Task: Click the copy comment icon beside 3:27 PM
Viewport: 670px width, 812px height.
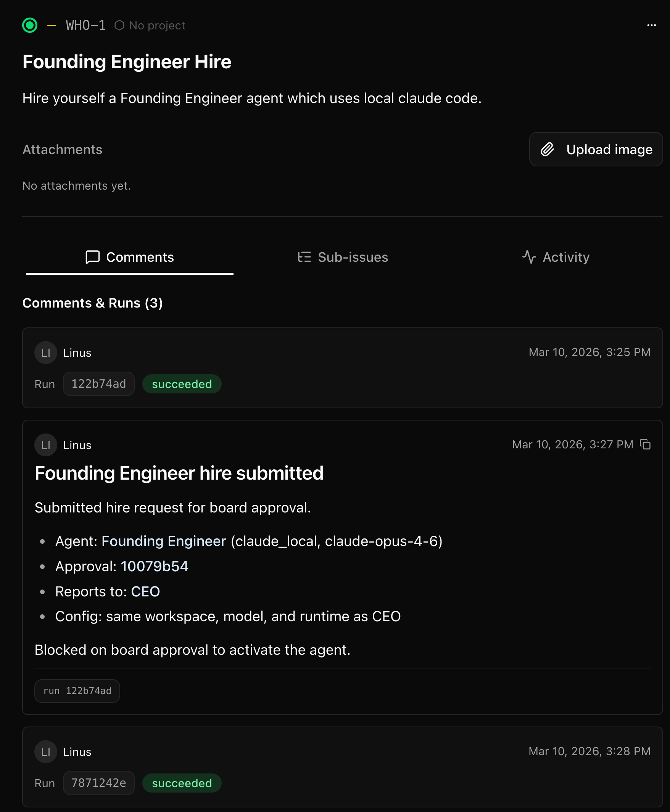Action: pos(645,444)
